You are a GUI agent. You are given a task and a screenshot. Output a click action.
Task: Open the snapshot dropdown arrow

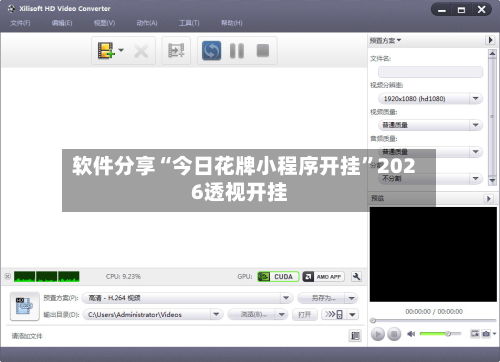click(494, 333)
